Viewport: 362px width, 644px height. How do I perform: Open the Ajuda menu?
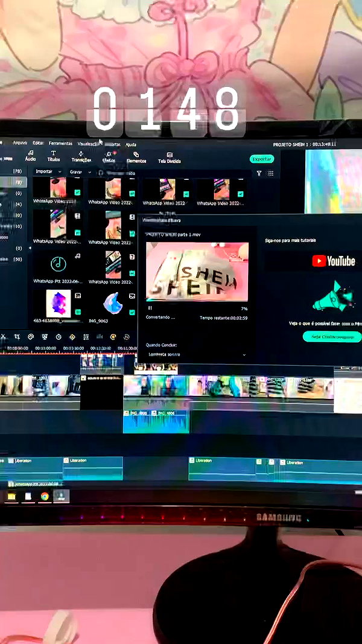coord(131,145)
